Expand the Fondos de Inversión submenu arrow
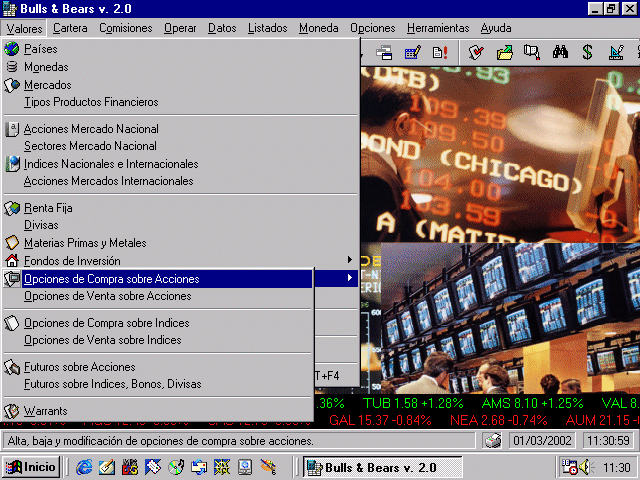Screen dimensions: 640x480 (x=349, y=260)
